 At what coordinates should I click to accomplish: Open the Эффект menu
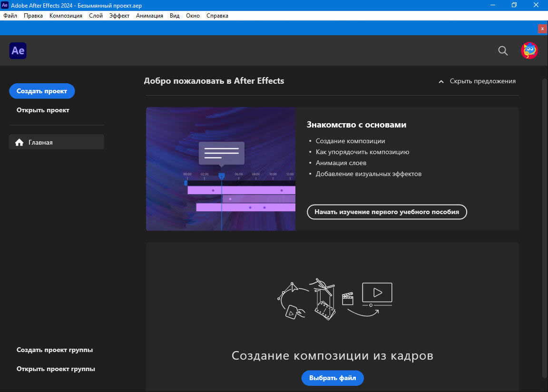119,16
